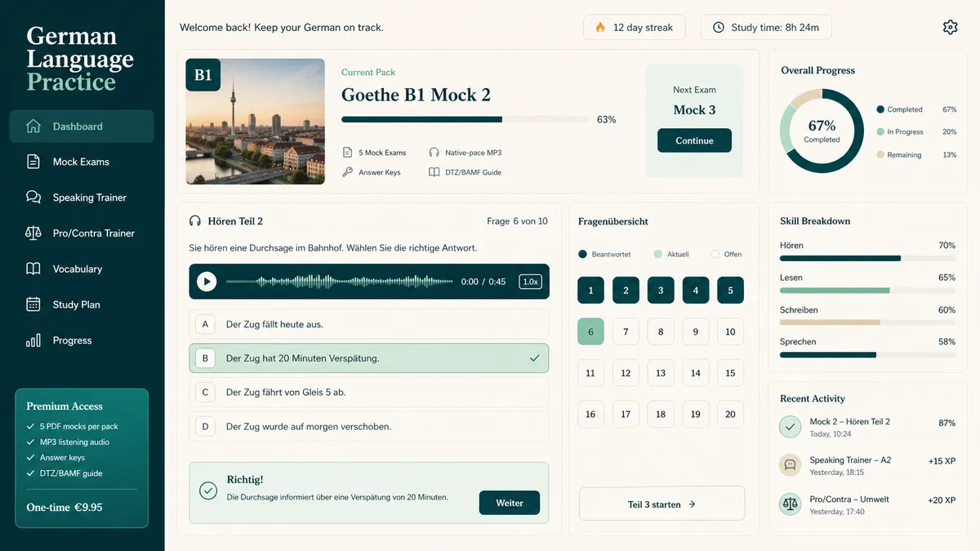Click the checkmark circle beside Mock 2 activity
This screenshot has height=551, width=980.
790,427
